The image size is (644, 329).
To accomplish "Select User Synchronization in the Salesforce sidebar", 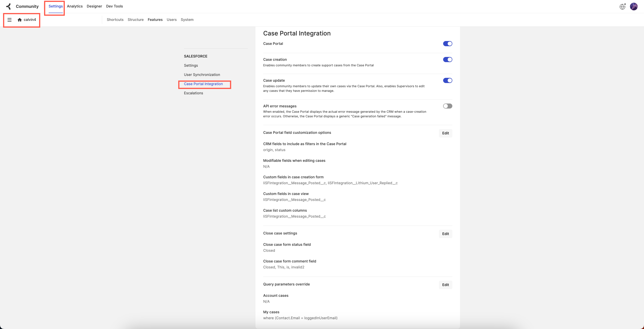I will click(x=202, y=75).
